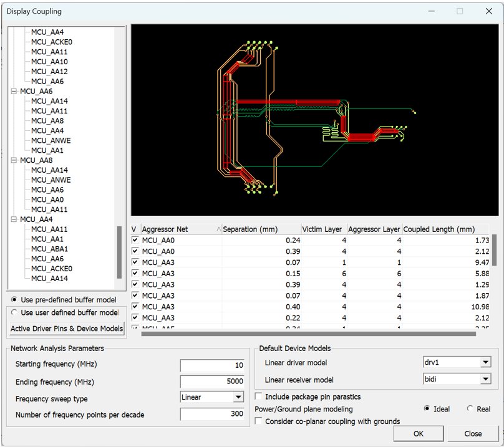Click the Ending frequency input field
Screen dimensions: 504x447
coord(213,382)
